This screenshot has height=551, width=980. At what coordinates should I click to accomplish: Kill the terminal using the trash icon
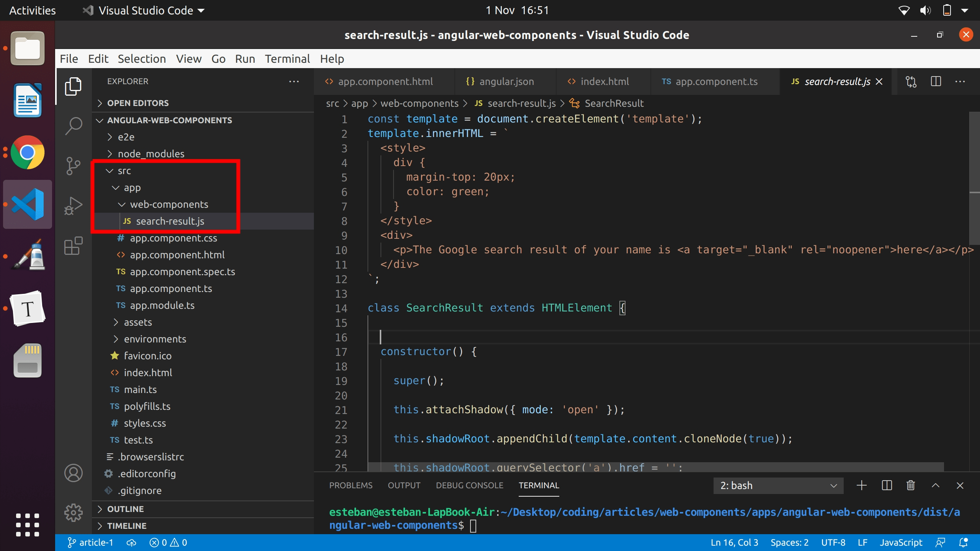coord(910,485)
